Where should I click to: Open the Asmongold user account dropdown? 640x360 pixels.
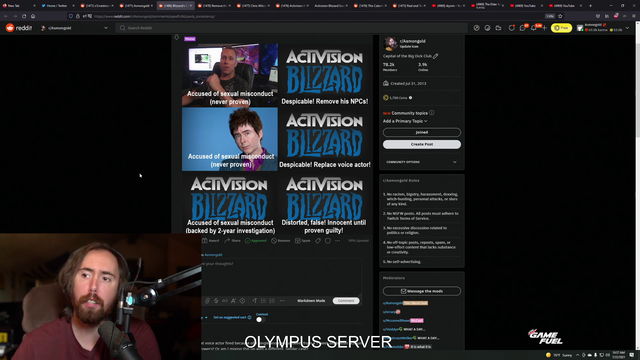[x=603, y=28]
